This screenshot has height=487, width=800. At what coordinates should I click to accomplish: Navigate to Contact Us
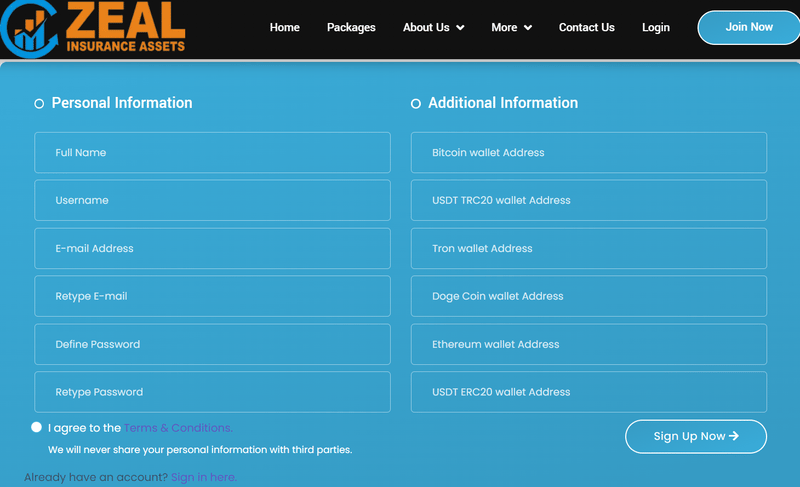click(x=587, y=28)
